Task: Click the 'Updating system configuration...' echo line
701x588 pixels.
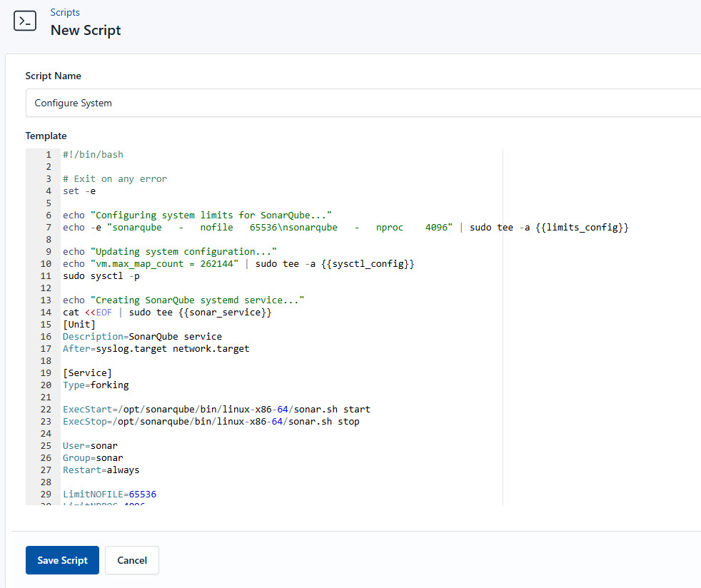Action: pyautogui.click(x=170, y=252)
